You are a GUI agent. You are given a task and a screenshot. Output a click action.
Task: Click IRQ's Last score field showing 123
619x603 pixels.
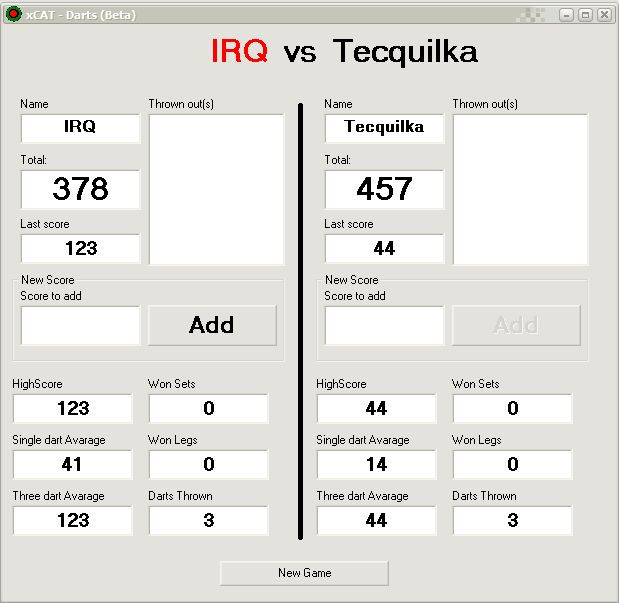(81, 248)
